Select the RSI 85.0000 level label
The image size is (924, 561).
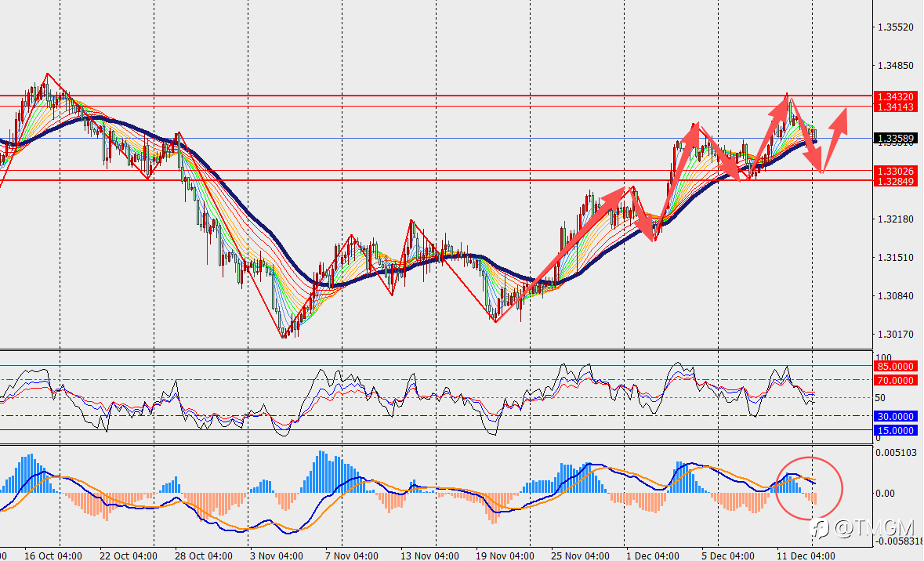pos(894,366)
